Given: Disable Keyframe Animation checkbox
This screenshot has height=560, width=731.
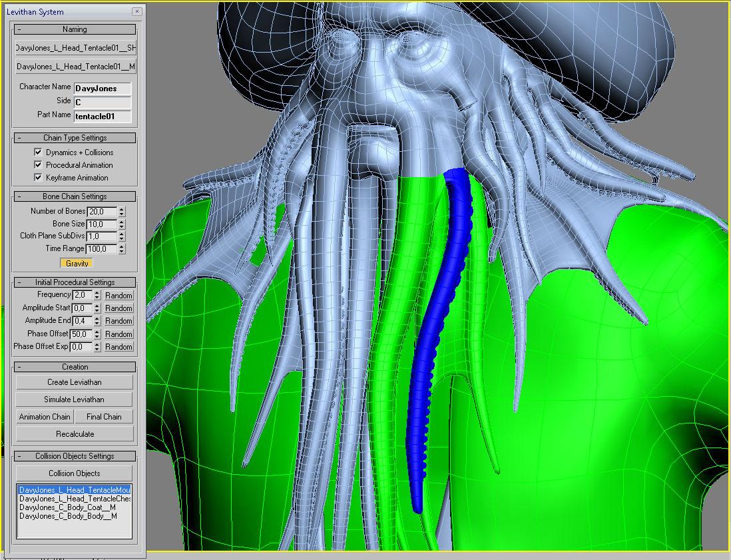Looking at the screenshot, I should pos(38,177).
